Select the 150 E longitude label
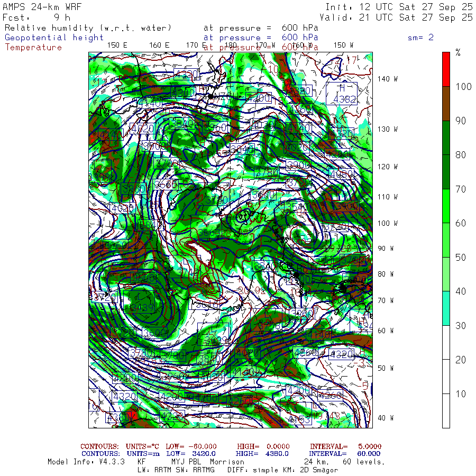The image size is (476, 476). coord(117,45)
